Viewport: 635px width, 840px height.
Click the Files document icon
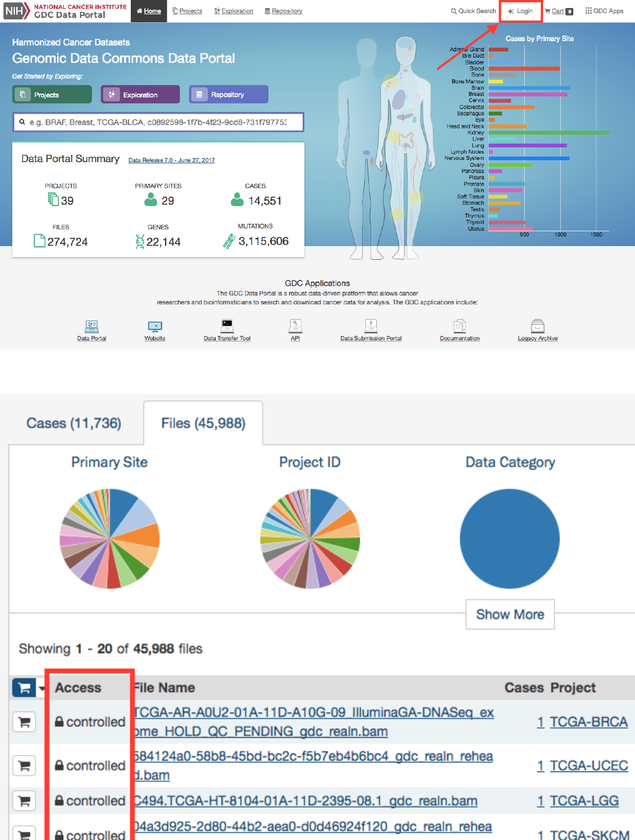[x=39, y=241]
